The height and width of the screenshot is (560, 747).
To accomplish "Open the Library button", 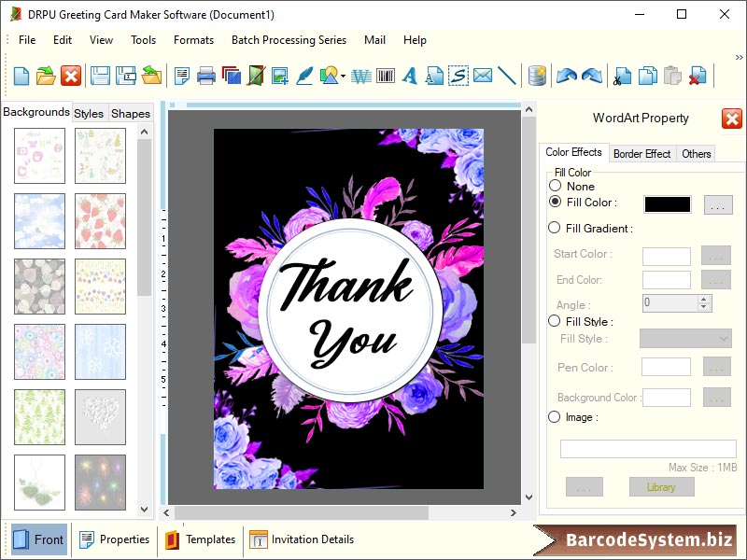I will [661, 487].
